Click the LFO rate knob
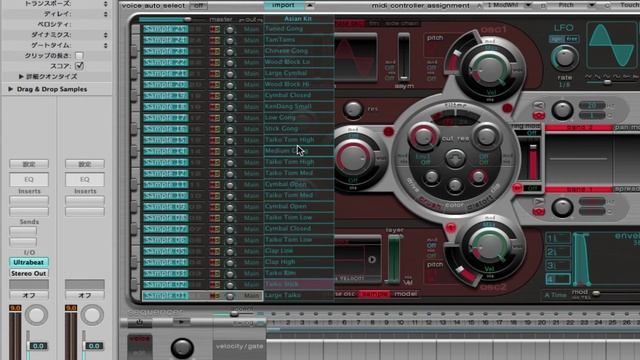This screenshot has width=640, height=360. tap(565, 58)
